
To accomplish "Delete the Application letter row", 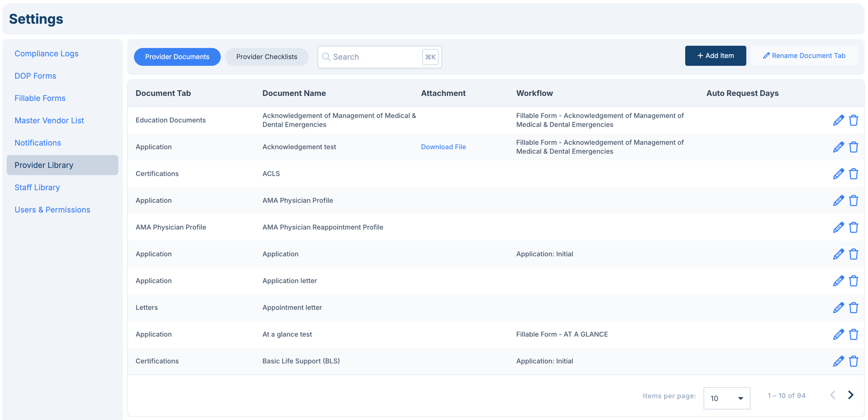I will [x=853, y=281].
